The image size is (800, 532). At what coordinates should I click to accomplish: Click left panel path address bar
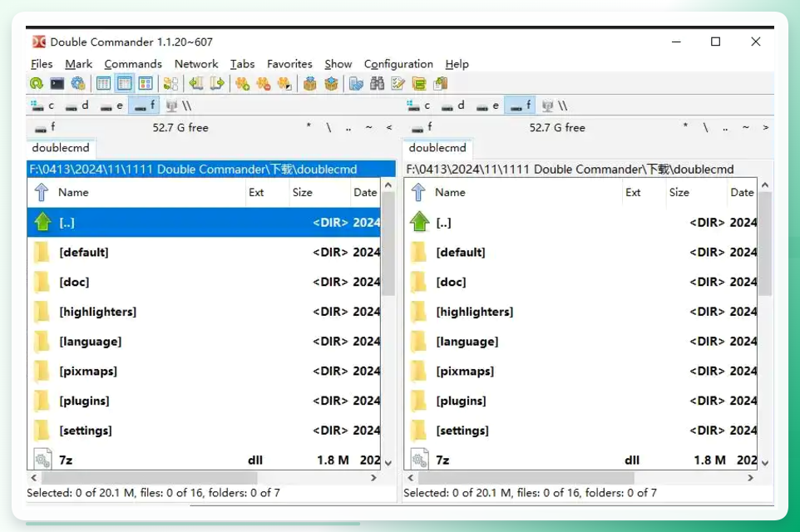pyautogui.click(x=211, y=170)
